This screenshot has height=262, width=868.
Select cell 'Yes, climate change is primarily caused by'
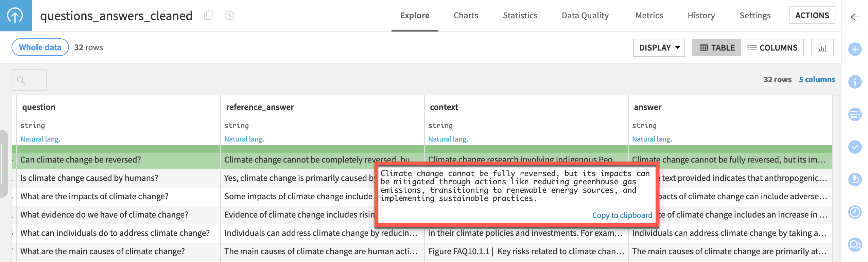[298, 178]
